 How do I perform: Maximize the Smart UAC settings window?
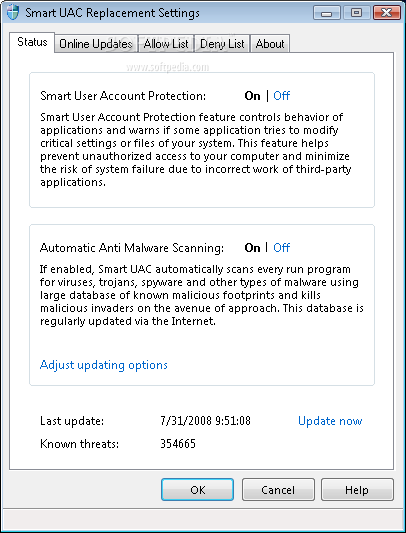pyautogui.click(x=356, y=13)
